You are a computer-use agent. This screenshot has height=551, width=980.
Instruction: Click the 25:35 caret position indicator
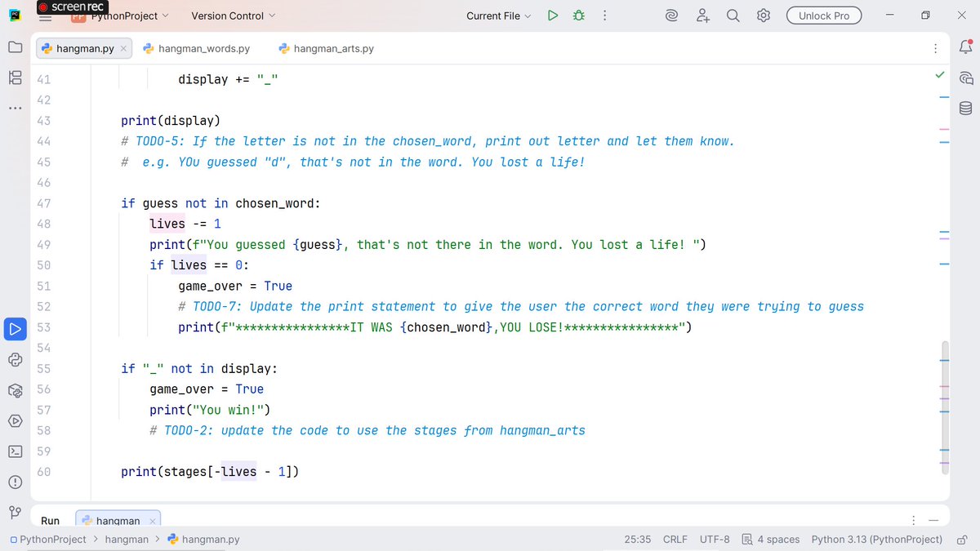pyautogui.click(x=638, y=540)
